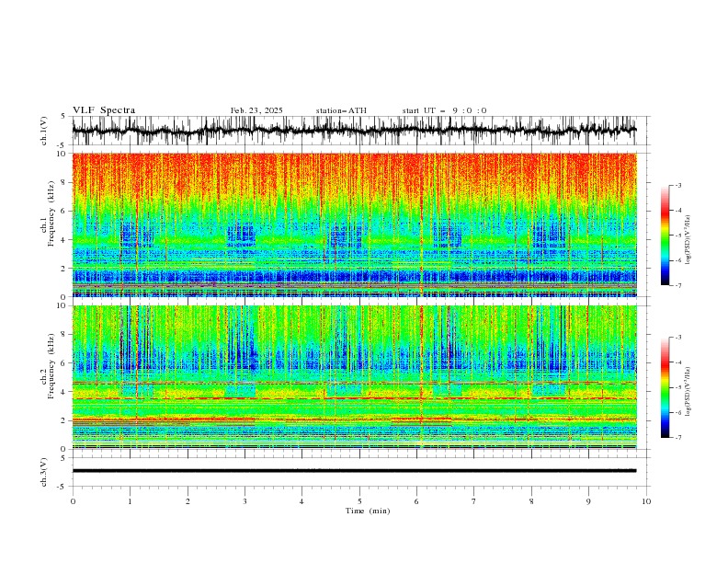The image size is (728, 563).
Task: Click the "ch.3(V)" axis label
Action: click(44, 472)
